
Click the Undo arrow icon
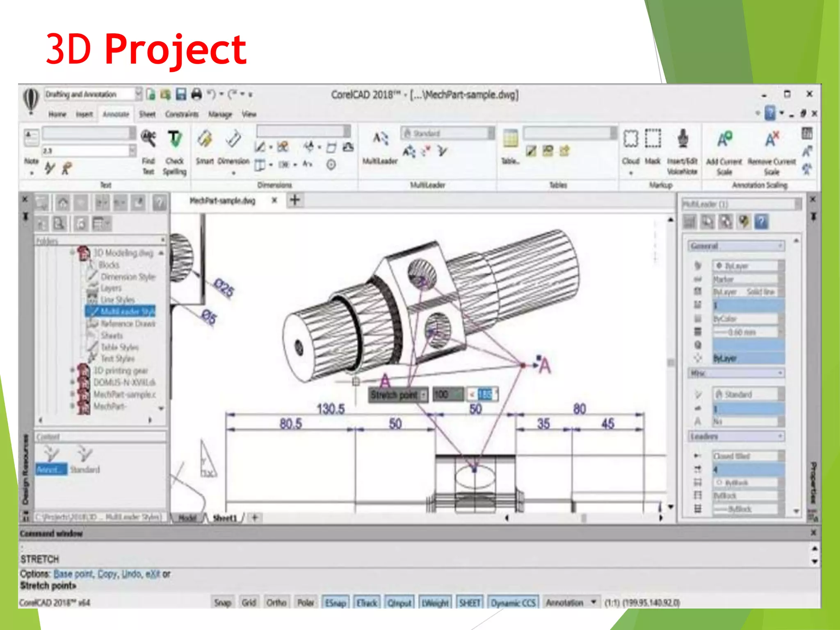pos(212,94)
